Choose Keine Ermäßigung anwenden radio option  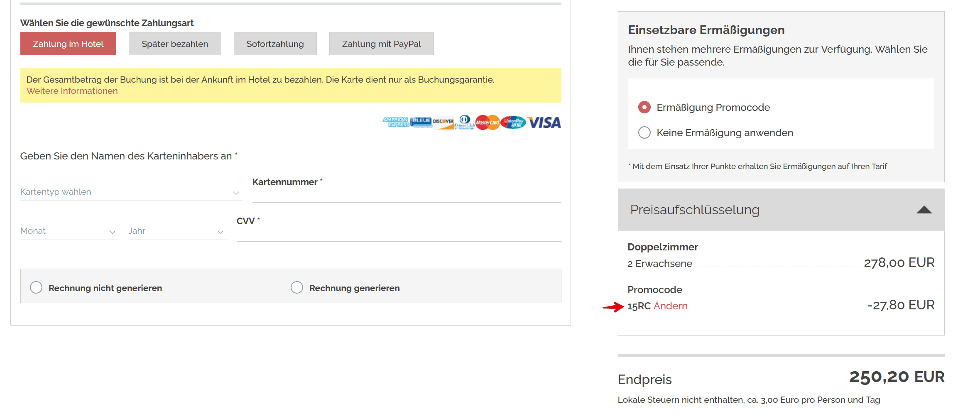644,132
